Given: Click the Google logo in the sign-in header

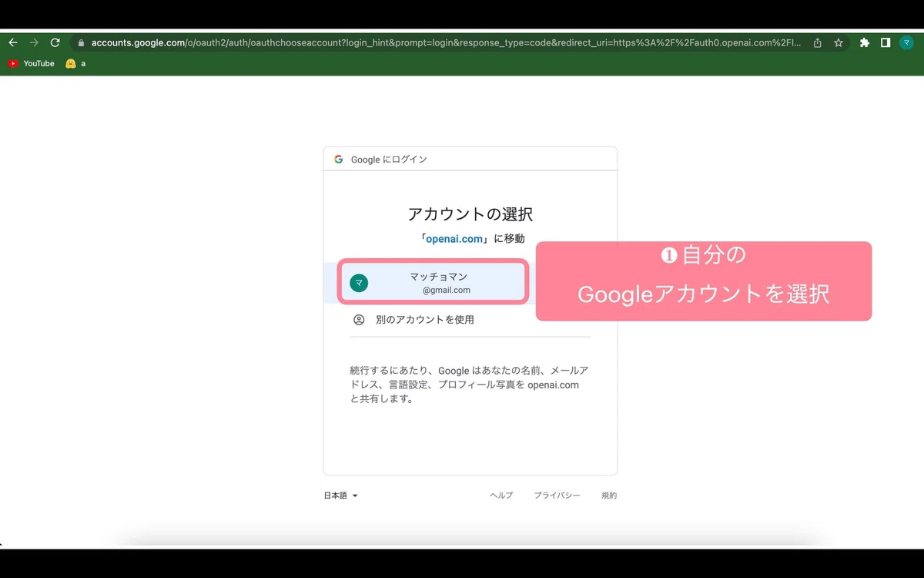Looking at the screenshot, I should 339,160.
